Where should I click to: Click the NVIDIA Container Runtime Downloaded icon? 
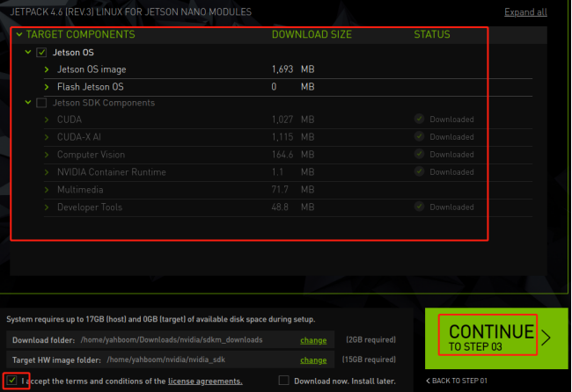(x=420, y=171)
